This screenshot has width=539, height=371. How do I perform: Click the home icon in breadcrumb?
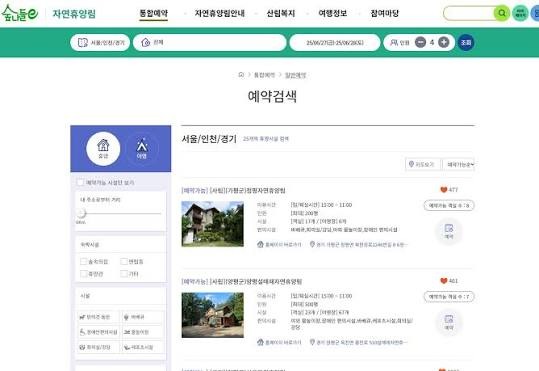pos(241,75)
